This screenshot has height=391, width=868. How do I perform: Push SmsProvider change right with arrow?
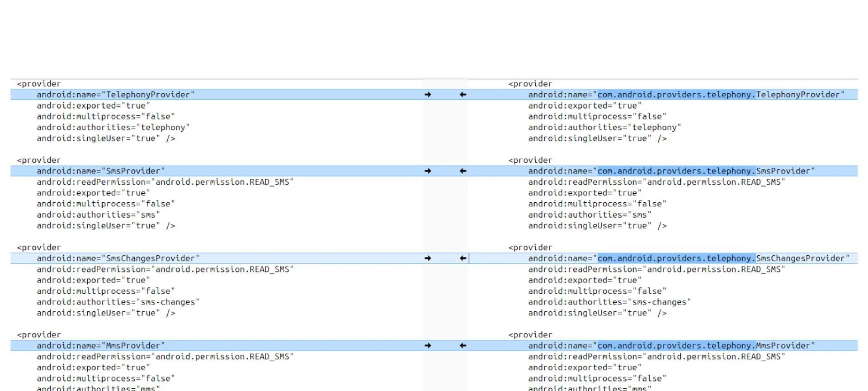pyautogui.click(x=428, y=171)
